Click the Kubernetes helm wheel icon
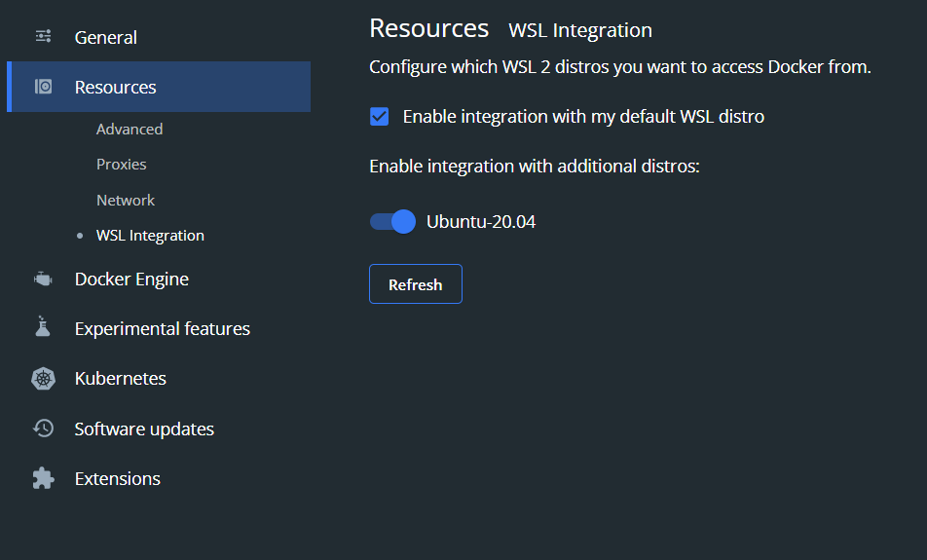The width and height of the screenshot is (927, 560). click(x=43, y=379)
